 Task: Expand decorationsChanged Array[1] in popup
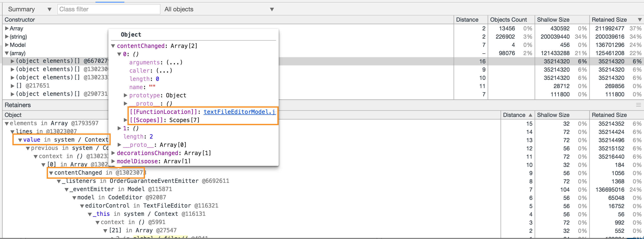(114, 153)
